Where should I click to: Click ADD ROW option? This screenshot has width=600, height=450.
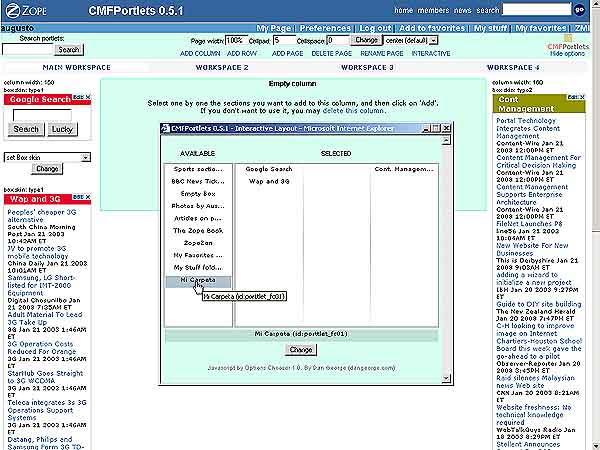242,54
